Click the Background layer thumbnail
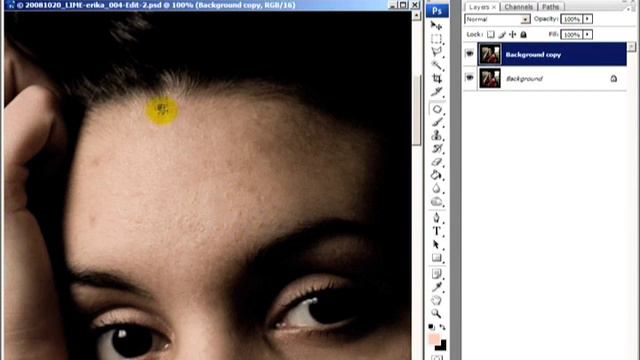640x360 pixels. (x=490, y=78)
